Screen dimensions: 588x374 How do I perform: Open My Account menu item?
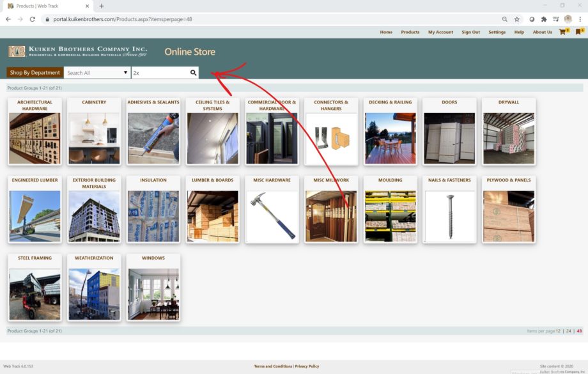pyautogui.click(x=440, y=32)
